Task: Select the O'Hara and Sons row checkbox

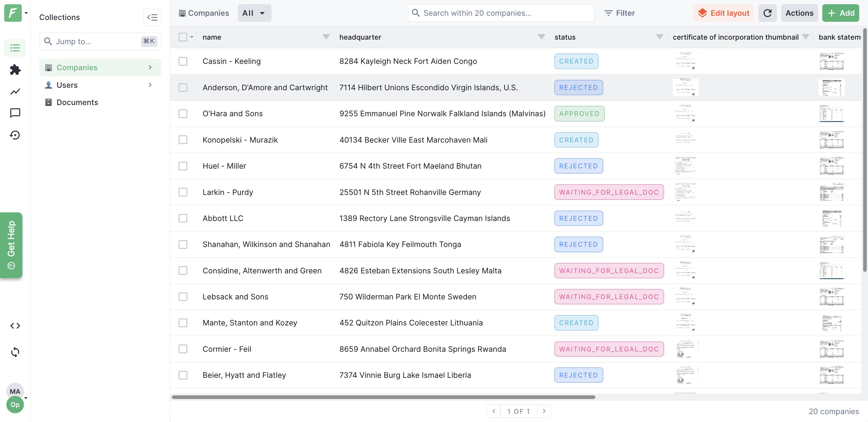Action: [183, 114]
